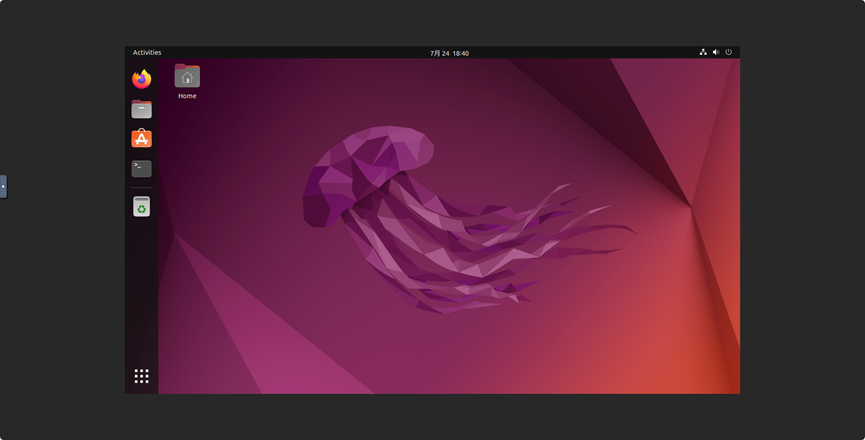Launch Firefox from the dock
Screen dimensions: 865x440
[141, 79]
